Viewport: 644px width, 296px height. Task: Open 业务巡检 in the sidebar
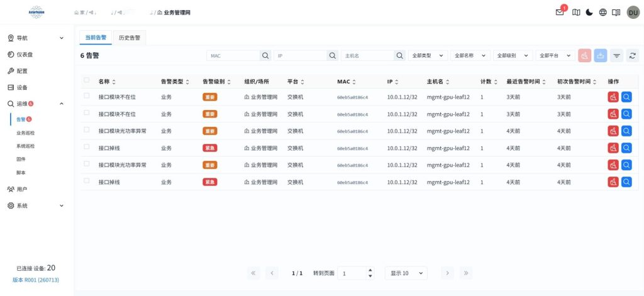tap(25, 133)
